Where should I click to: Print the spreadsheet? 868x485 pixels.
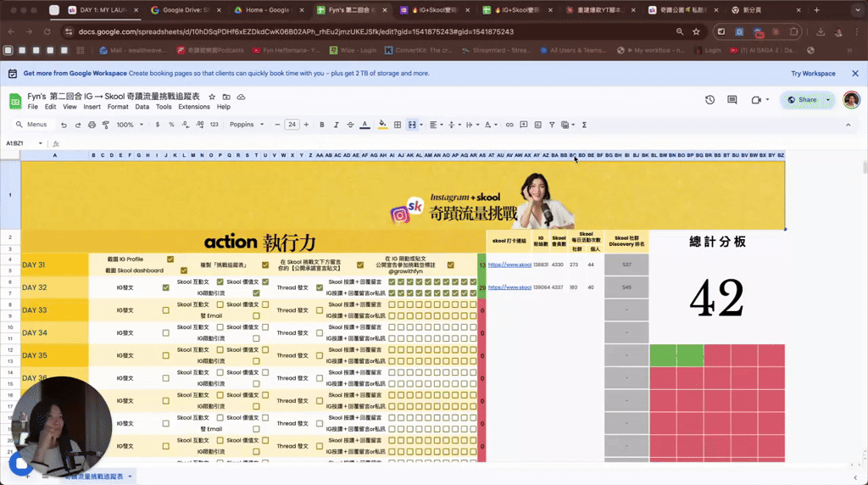[x=92, y=125]
